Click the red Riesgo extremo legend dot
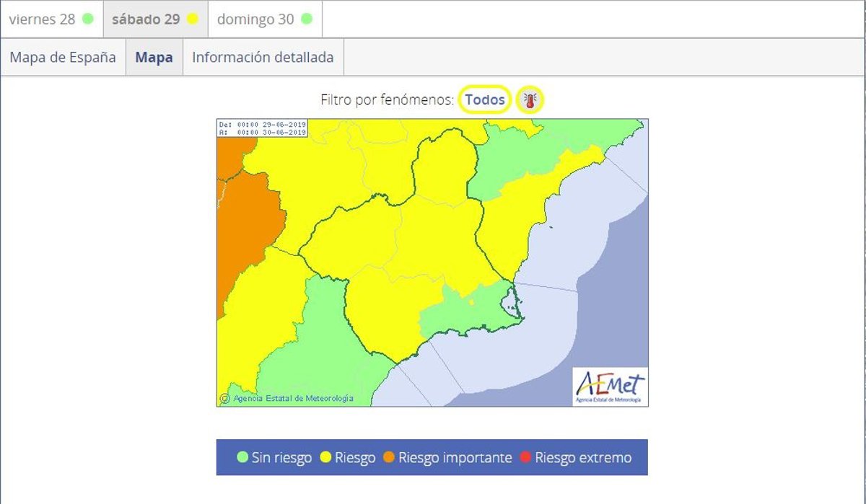 pos(525,458)
